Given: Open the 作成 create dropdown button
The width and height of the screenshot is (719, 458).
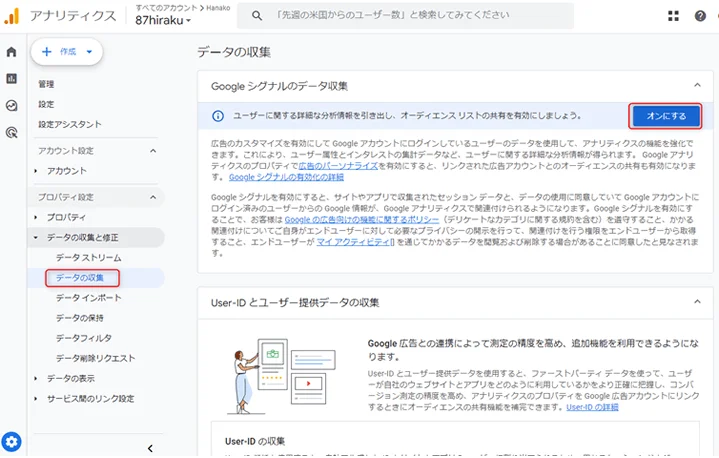Looking at the screenshot, I should click(67, 52).
